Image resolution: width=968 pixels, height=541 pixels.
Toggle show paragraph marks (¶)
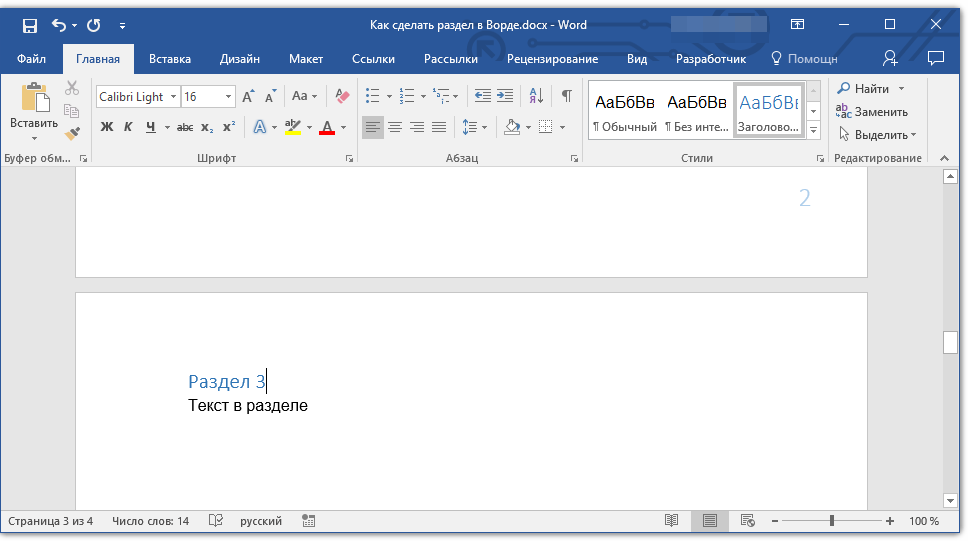point(566,97)
